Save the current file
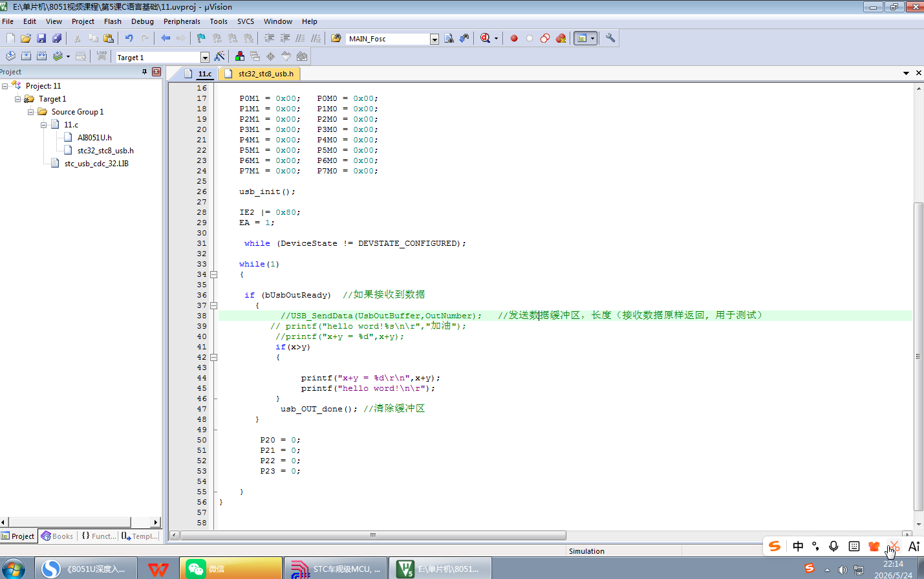 click(x=41, y=38)
